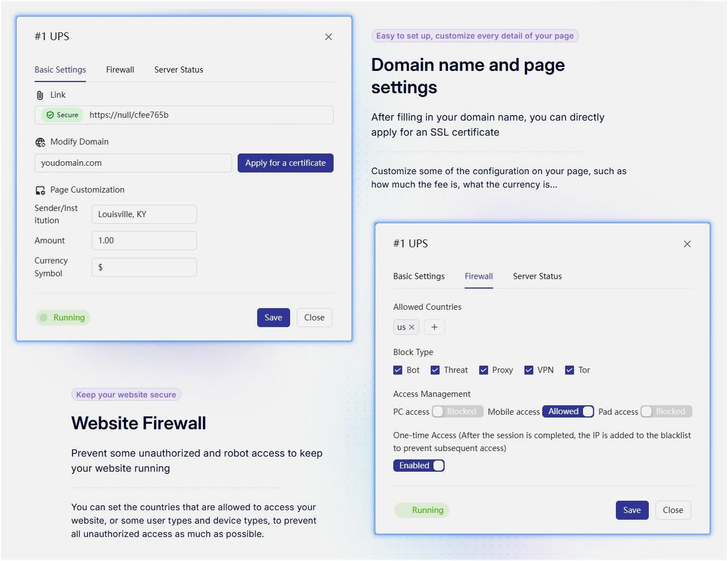This screenshot has width=728, height=561.
Task: Select Firewall tab in right dialog
Action: coord(479,276)
